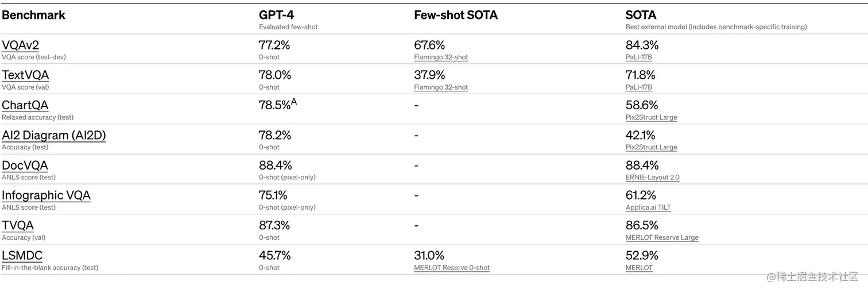Click the MERLOT Reserve Large link
Viewport: 868px width, 292px height.
point(662,237)
